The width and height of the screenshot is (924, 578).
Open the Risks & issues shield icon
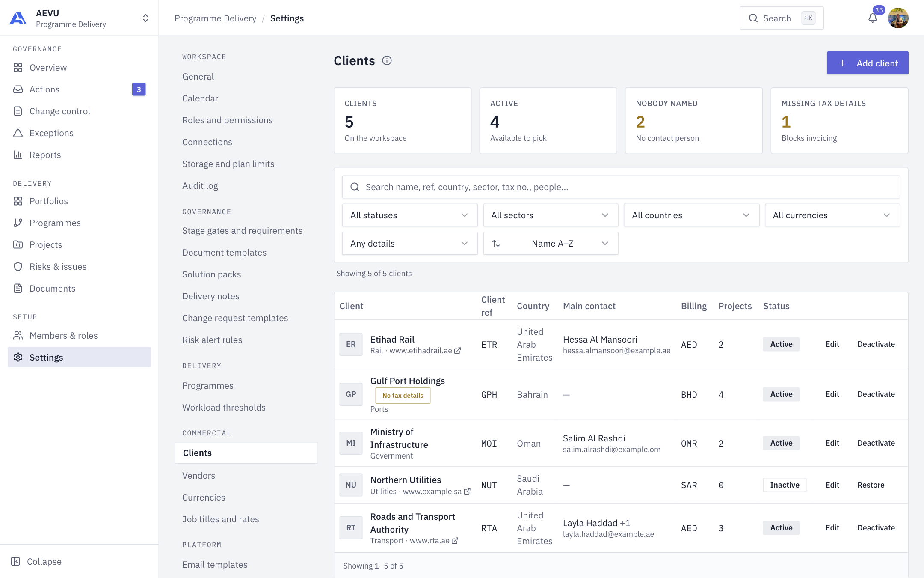click(x=18, y=267)
